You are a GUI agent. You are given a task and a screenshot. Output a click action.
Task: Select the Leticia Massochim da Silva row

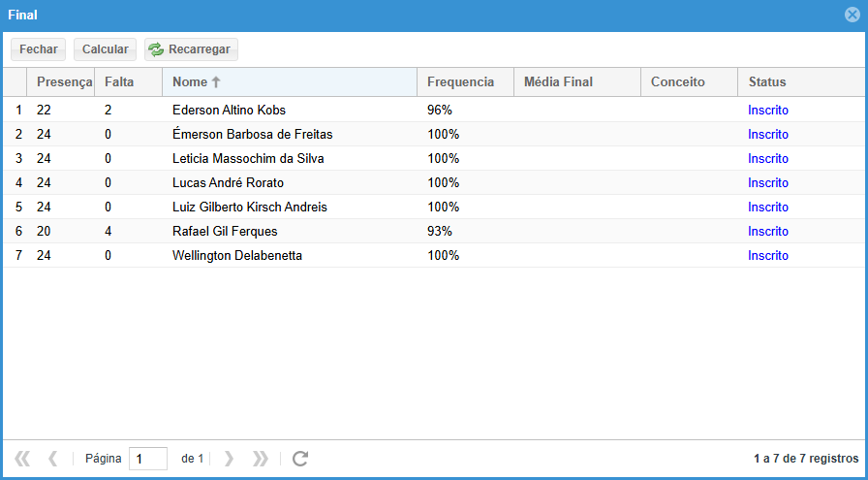tap(248, 159)
